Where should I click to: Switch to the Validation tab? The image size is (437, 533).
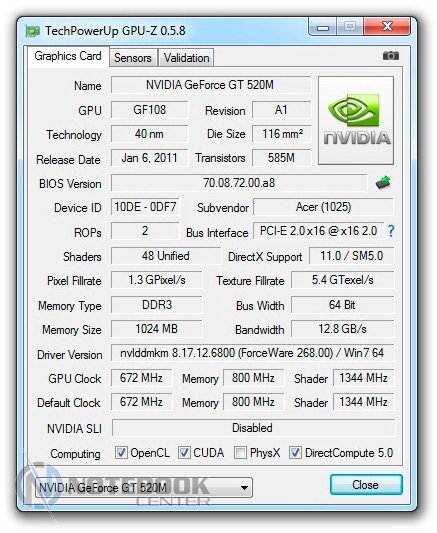tap(186, 58)
